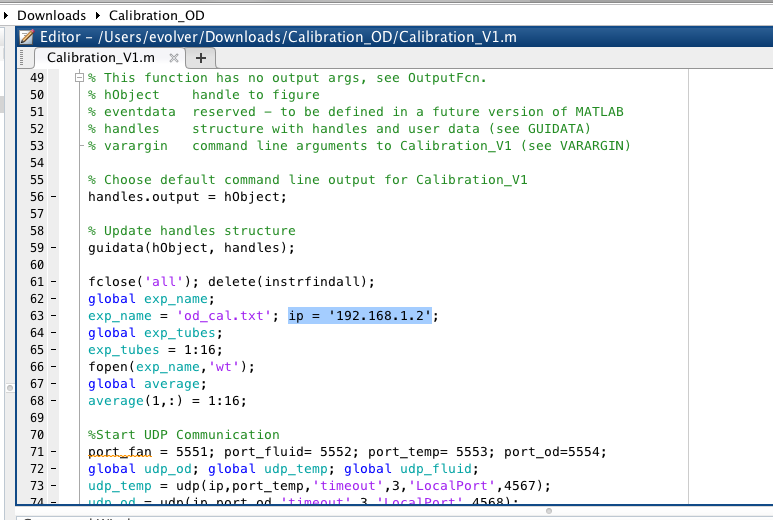
Task: Switch to the Calibration_V1.m tab
Action: pyautogui.click(x=101, y=58)
